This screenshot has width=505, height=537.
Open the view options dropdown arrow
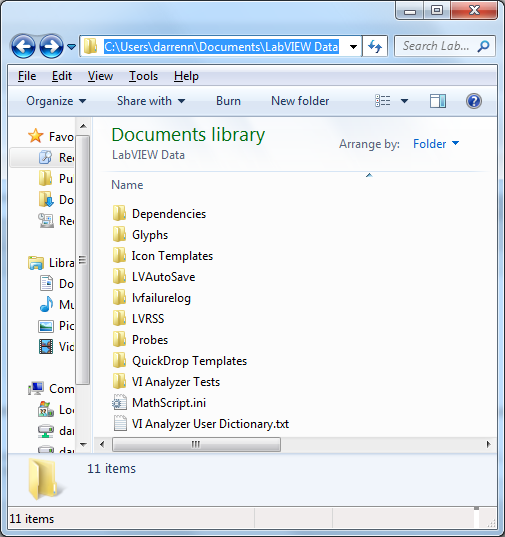404,101
